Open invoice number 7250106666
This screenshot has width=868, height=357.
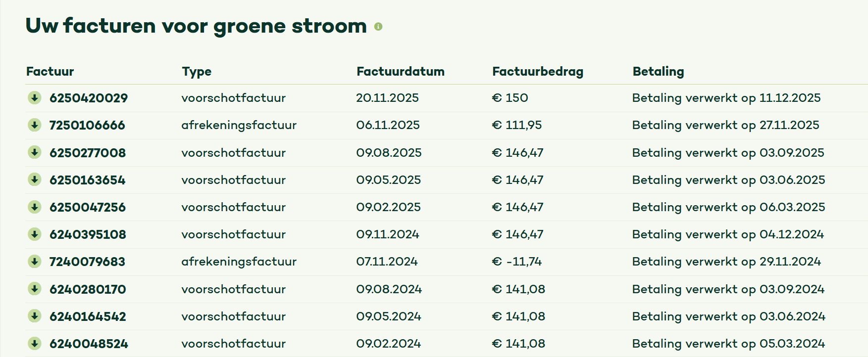(x=87, y=125)
